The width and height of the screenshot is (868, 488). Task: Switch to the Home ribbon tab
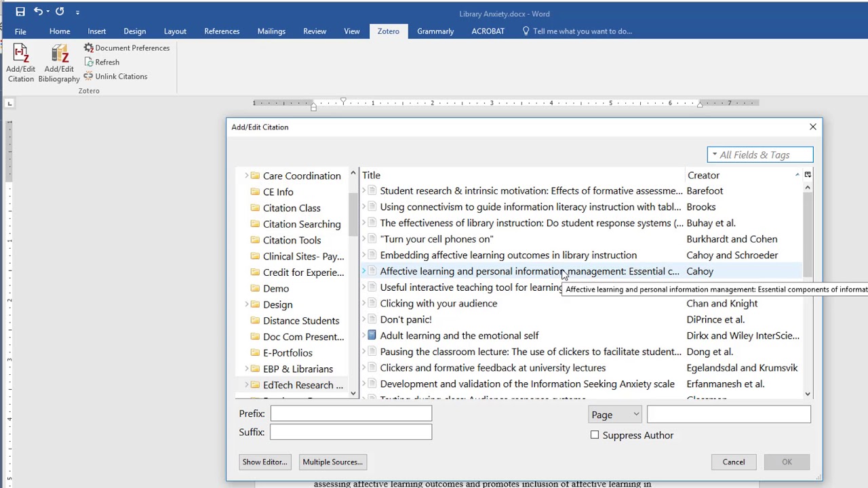[x=60, y=31]
